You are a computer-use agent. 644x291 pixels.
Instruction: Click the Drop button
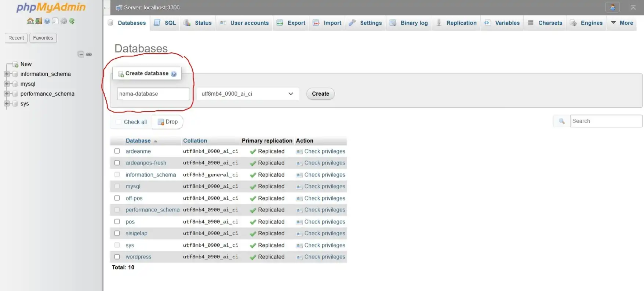(168, 122)
